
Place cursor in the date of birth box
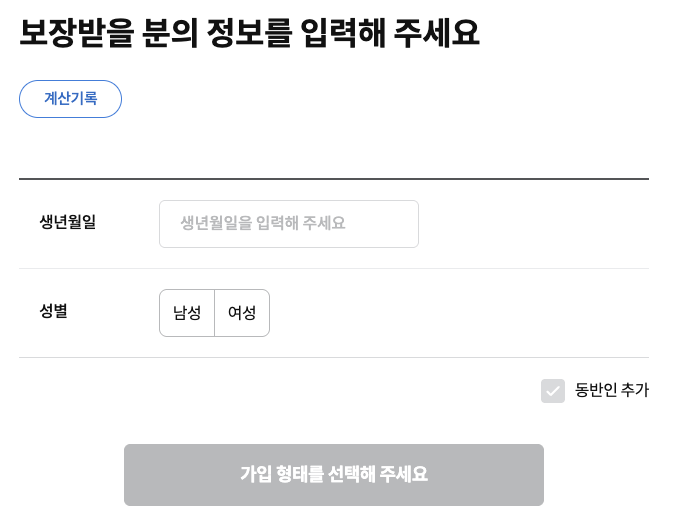pos(289,224)
